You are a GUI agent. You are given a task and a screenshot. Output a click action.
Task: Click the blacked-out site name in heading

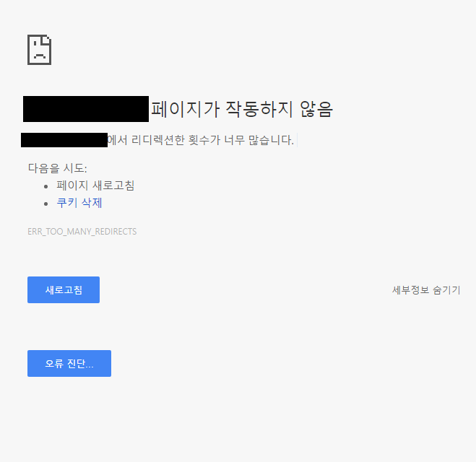pos(85,109)
